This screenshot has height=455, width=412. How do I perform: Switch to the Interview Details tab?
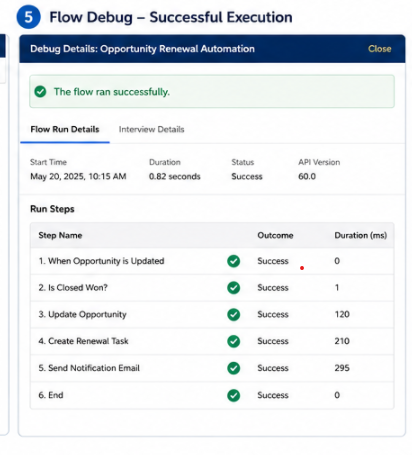[x=151, y=129]
